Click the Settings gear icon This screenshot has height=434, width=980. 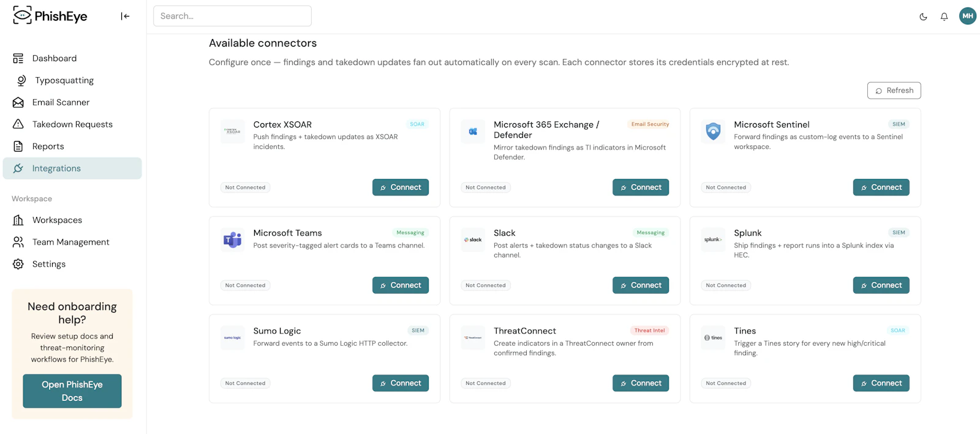(18, 264)
